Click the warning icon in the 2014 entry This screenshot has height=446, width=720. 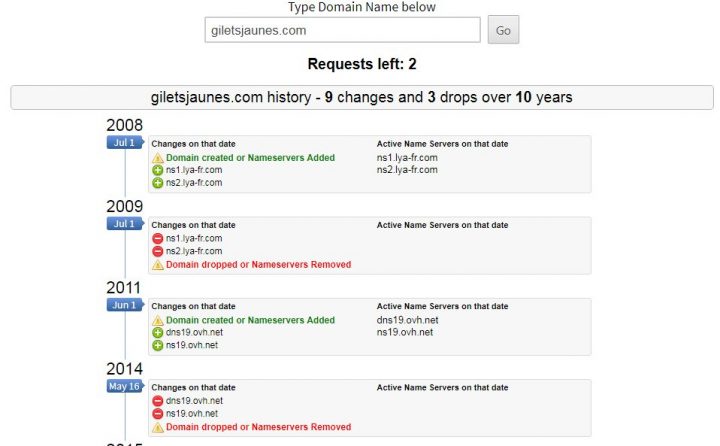click(158, 427)
